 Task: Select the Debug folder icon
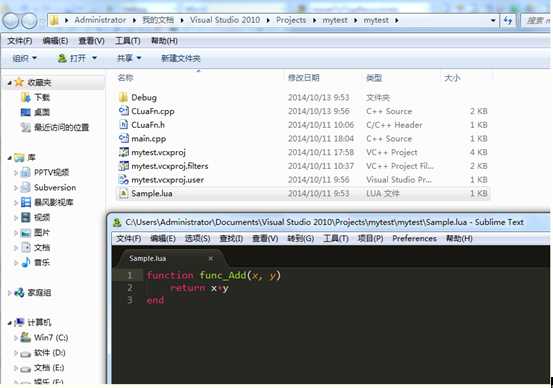point(123,97)
